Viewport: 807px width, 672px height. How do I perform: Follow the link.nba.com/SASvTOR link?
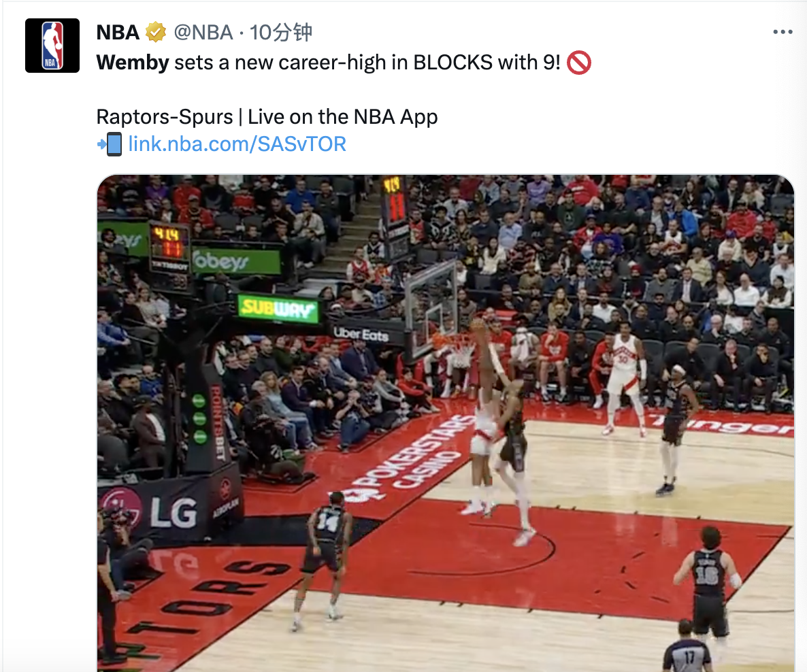(237, 144)
